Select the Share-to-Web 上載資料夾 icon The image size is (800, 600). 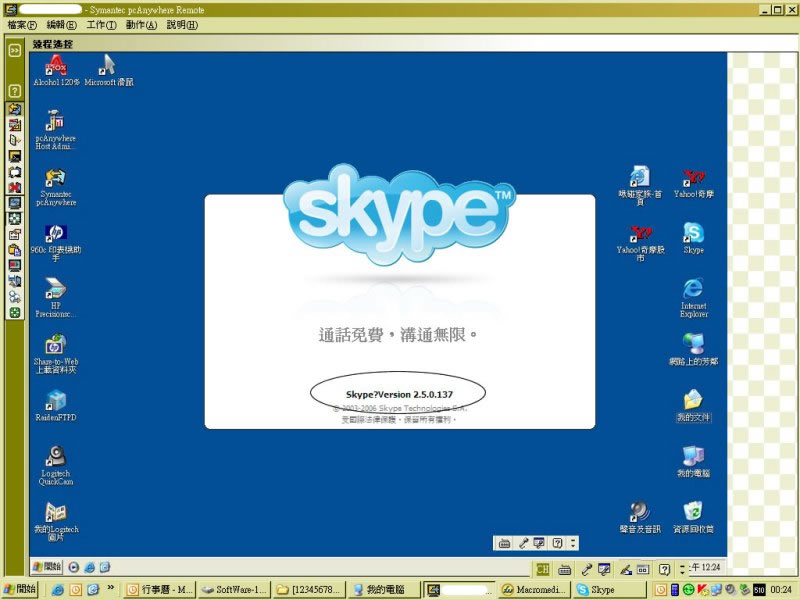[x=56, y=354]
